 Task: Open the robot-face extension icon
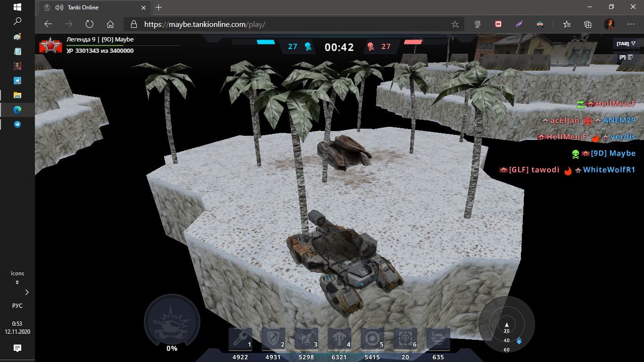(539, 24)
